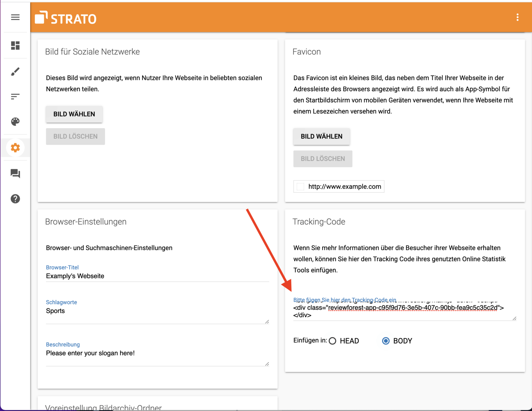The image size is (532, 411).
Task: Select the BODY radio button
Action: click(x=386, y=341)
